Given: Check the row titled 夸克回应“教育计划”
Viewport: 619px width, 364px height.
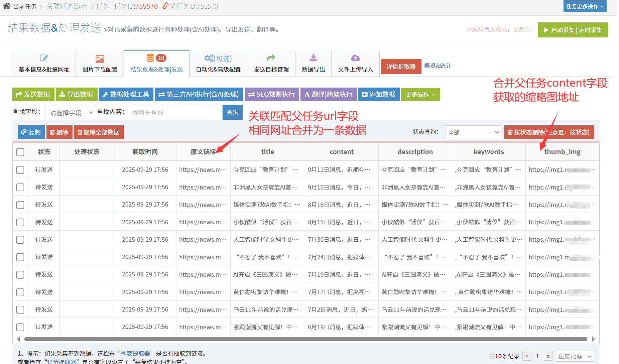Looking at the screenshot, I should click(x=20, y=170).
